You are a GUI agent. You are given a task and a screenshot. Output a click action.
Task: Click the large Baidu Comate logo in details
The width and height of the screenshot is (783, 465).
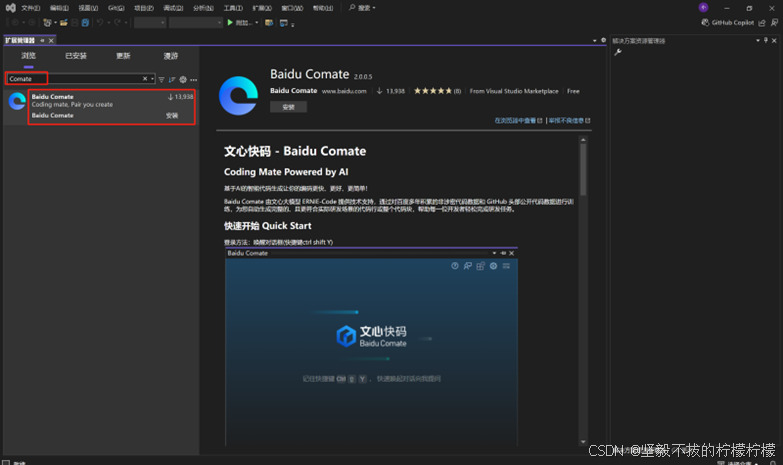(x=238, y=96)
